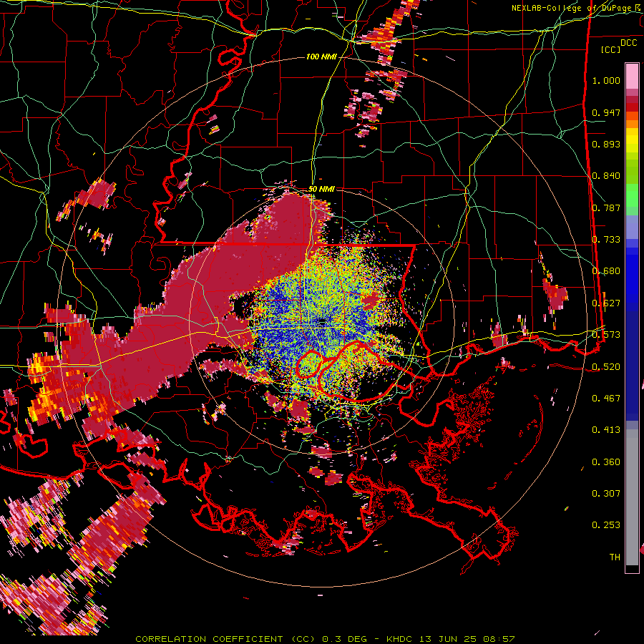644x644 pixels.
Task: Click the 0.787 legend value
Action: (x=606, y=208)
